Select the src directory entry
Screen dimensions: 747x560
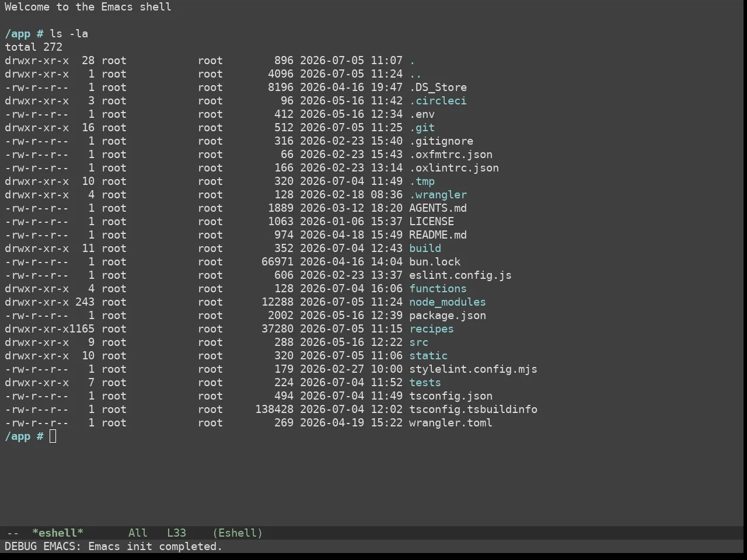[x=418, y=342]
